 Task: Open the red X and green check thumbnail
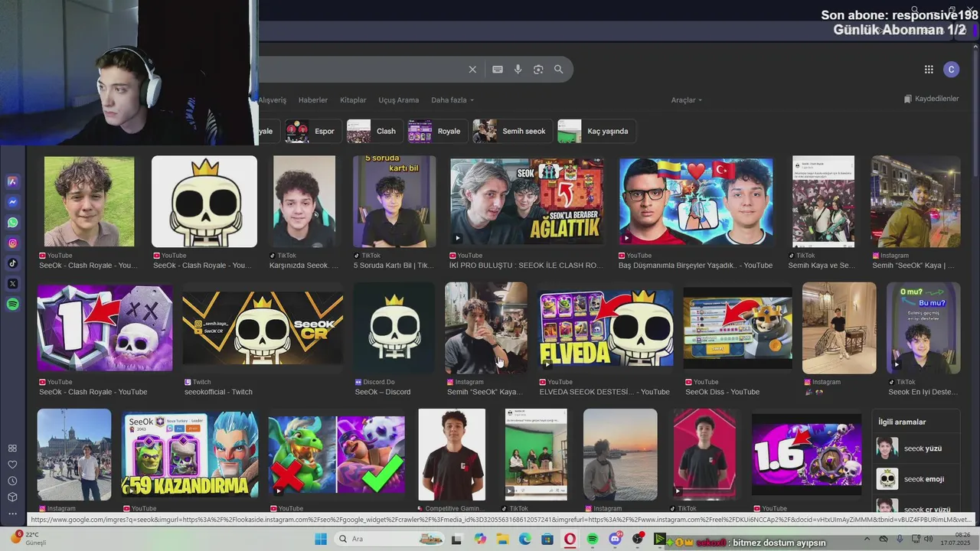pos(337,455)
